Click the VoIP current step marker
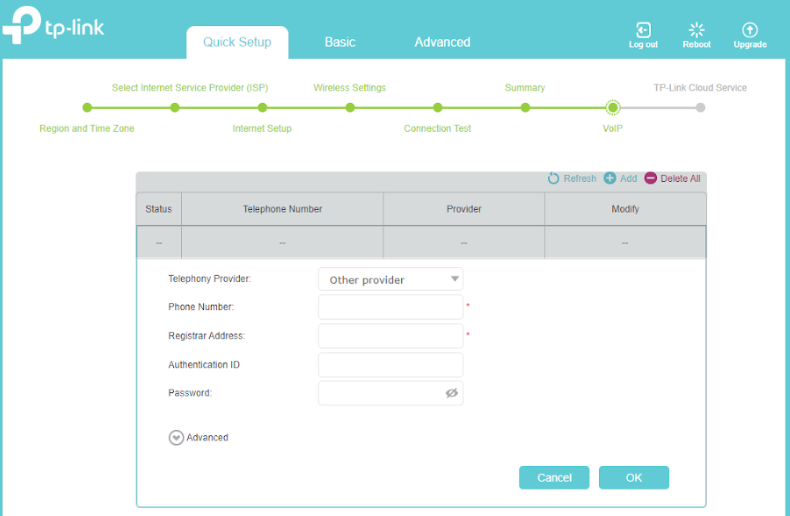Image resolution: width=790 pixels, height=516 pixels. (x=613, y=107)
